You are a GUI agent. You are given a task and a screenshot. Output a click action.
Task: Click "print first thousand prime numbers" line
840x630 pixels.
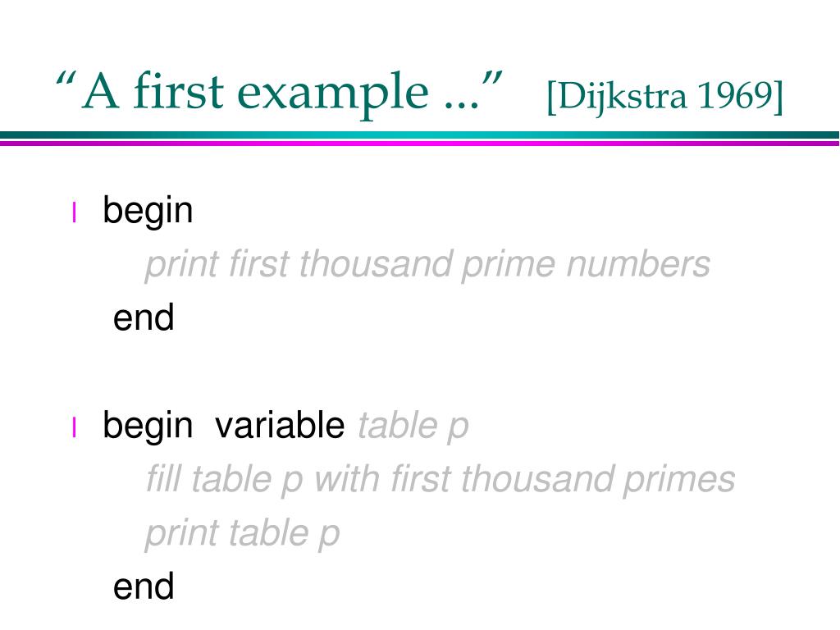(427, 265)
